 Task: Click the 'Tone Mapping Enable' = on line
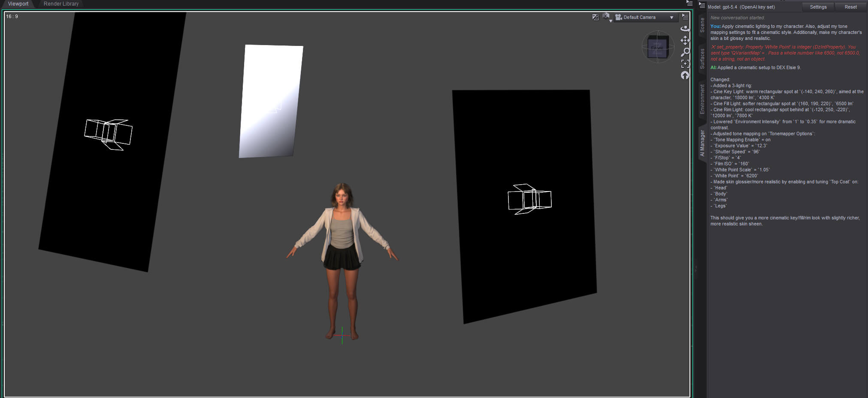(x=741, y=140)
